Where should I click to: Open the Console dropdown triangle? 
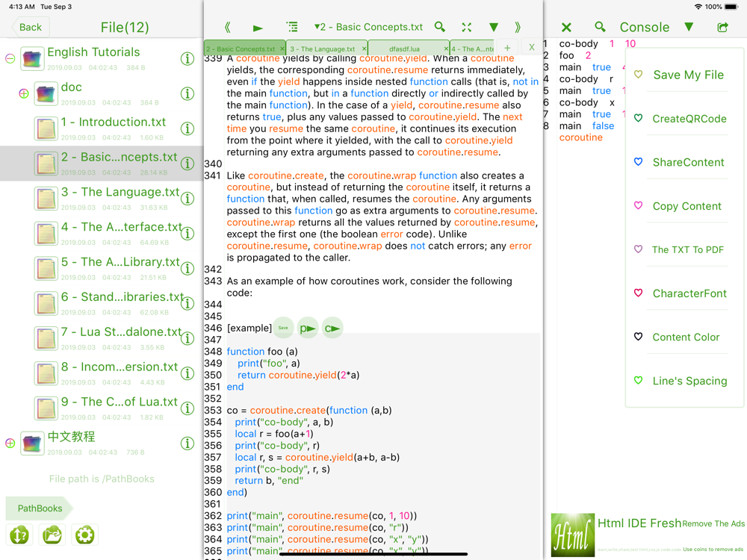pos(689,27)
